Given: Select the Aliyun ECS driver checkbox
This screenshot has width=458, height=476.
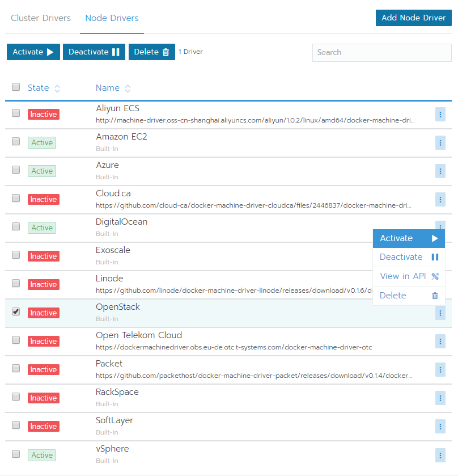Looking at the screenshot, I should 16,113.
